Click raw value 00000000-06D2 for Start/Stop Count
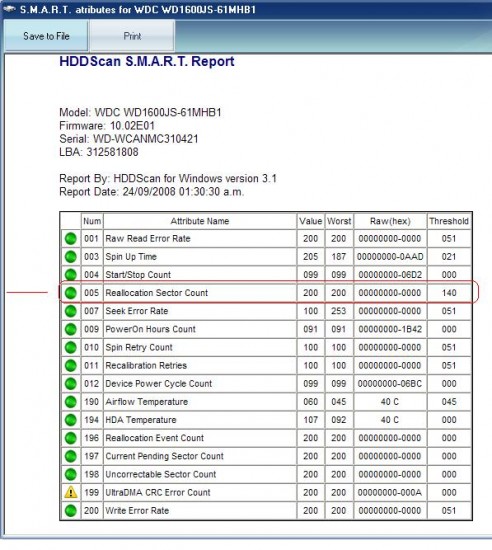 pyautogui.click(x=390, y=275)
